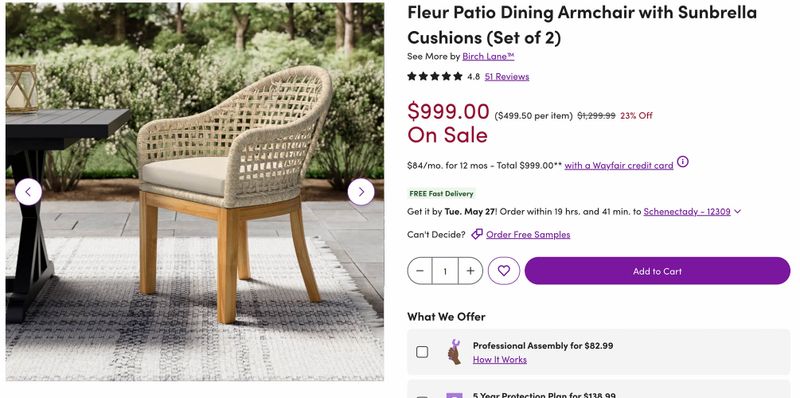Visit the Birch Lane brand page

pyautogui.click(x=488, y=57)
